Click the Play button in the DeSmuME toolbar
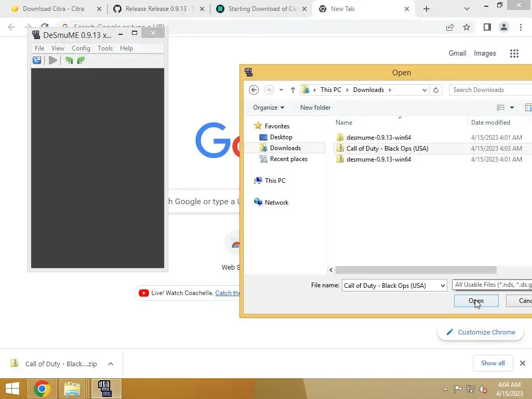The height and width of the screenshot is (399, 532). [52, 60]
